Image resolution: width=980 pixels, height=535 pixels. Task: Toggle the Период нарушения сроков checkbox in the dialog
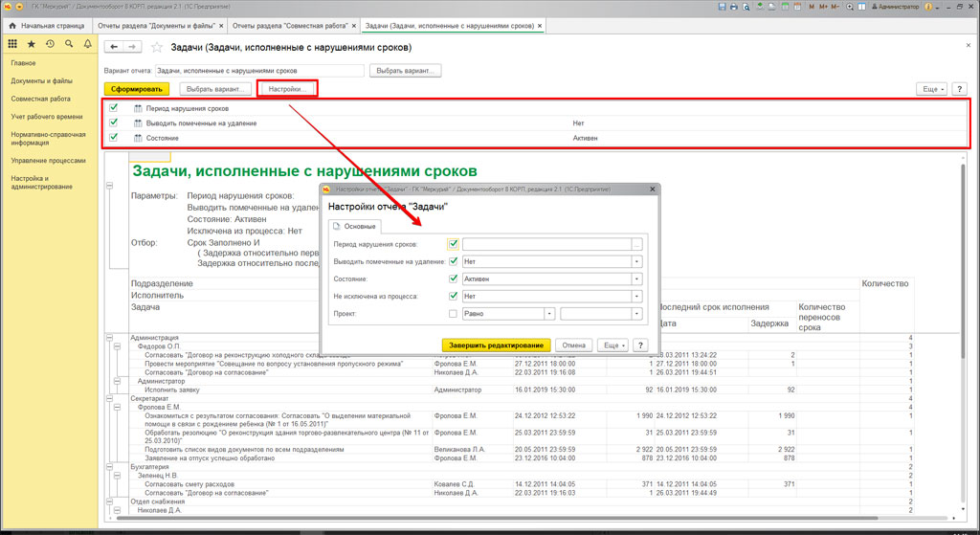point(454,244)
